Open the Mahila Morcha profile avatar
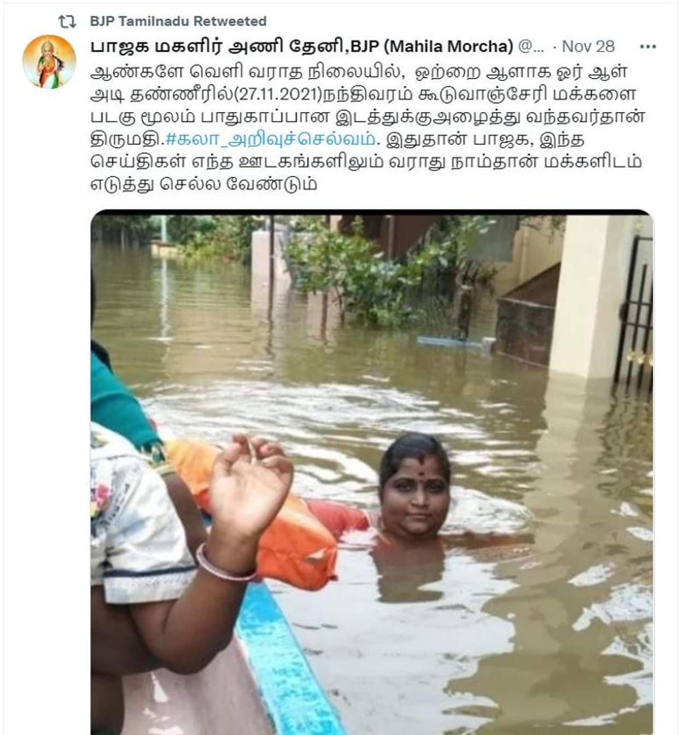 (x=49, y=62)
